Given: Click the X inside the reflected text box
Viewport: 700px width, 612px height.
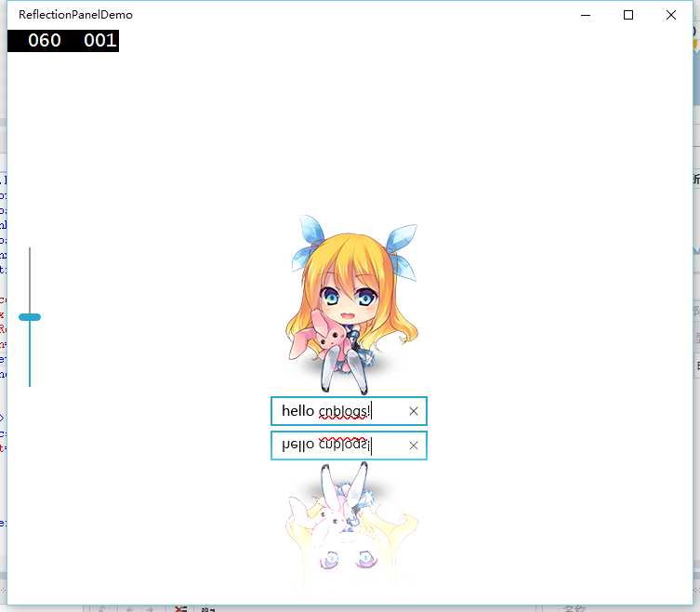Looking at the screenshot, I should tap(414, 446).
